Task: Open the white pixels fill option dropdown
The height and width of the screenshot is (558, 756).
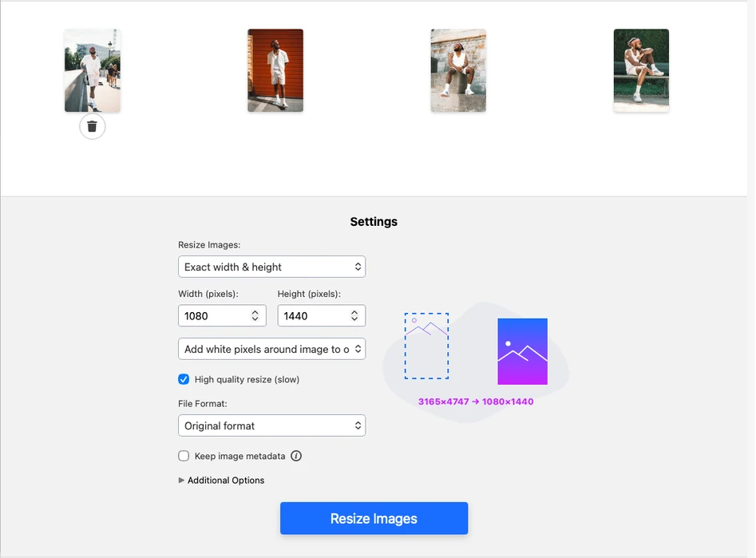Action: tap(271, 349)
